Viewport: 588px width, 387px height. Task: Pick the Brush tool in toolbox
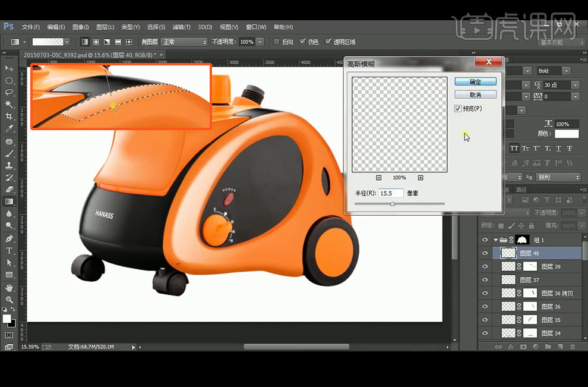9,153
